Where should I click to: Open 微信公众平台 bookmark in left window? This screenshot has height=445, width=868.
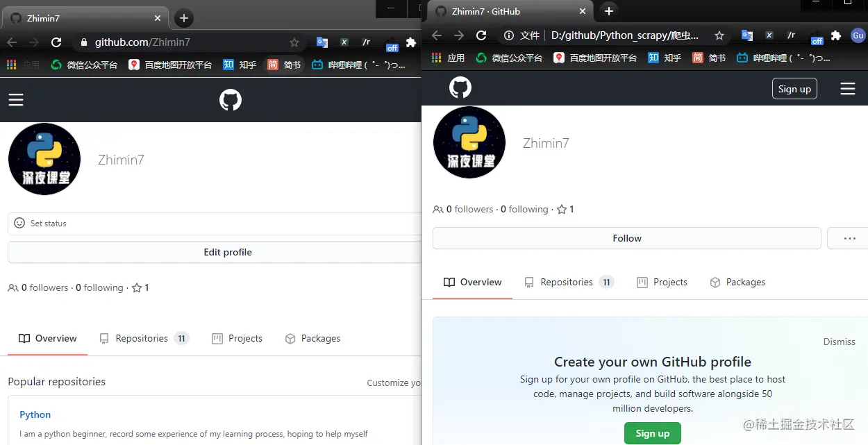click(x=84, y=65)
